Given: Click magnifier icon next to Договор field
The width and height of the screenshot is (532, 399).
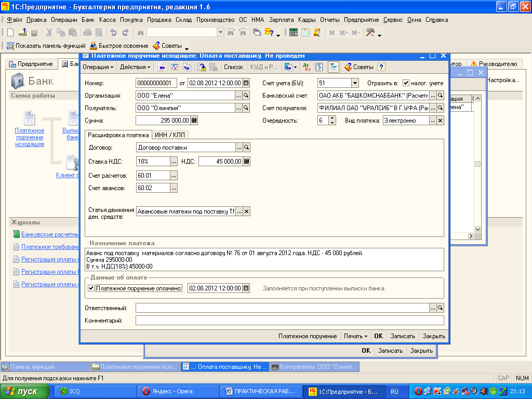Looking at the screenshot, I should click(247, 147).
